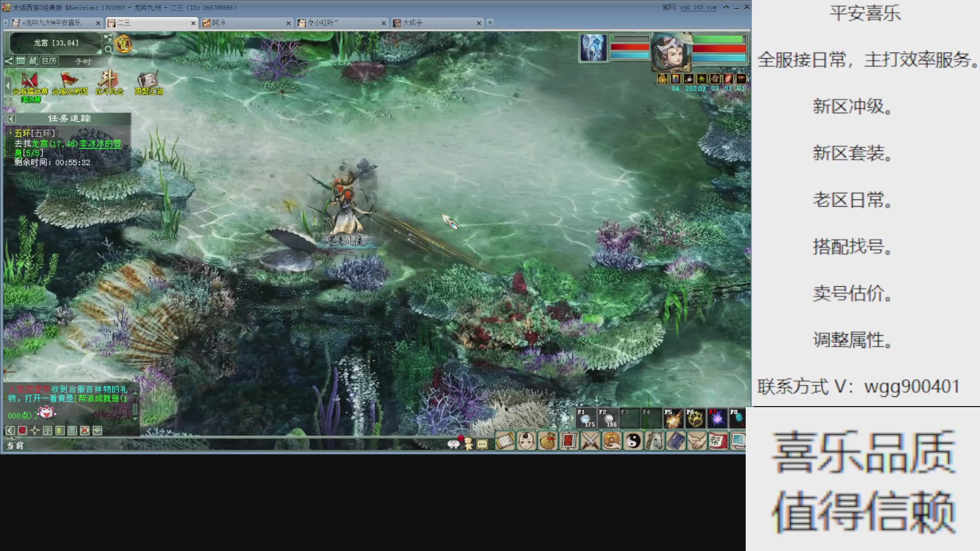Click the character portrait at top right

(671, 53)
